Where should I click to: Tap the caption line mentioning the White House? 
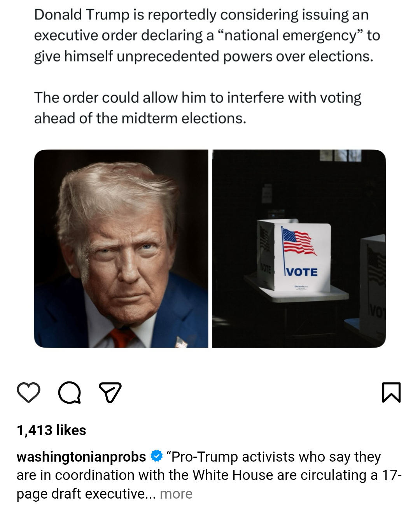[209, 475]
